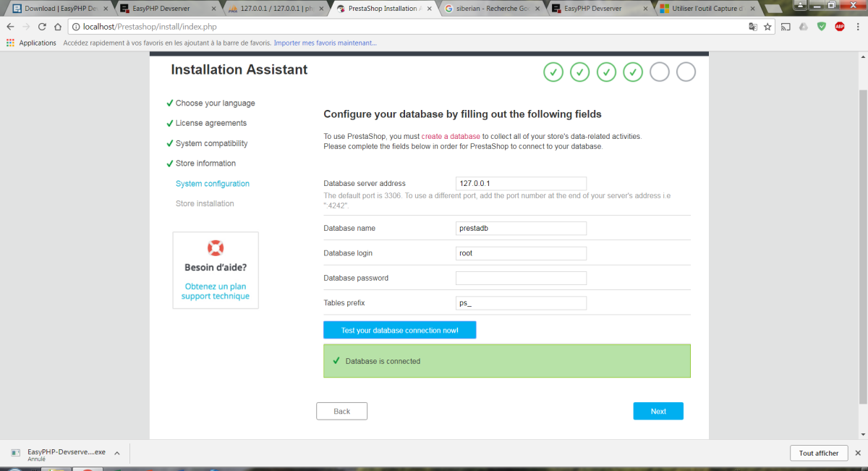Click the first green progress step circle
Viewport: 868px width, 471px height.
tap(553, 72)
